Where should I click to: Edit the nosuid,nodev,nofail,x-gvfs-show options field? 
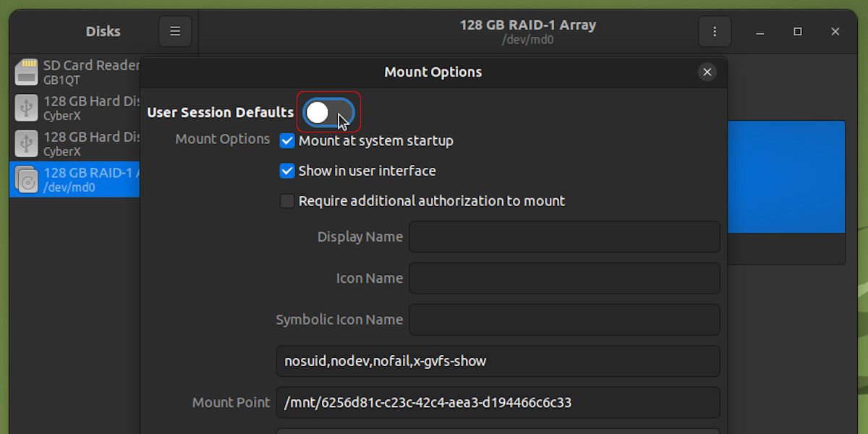tap(499, 361)
